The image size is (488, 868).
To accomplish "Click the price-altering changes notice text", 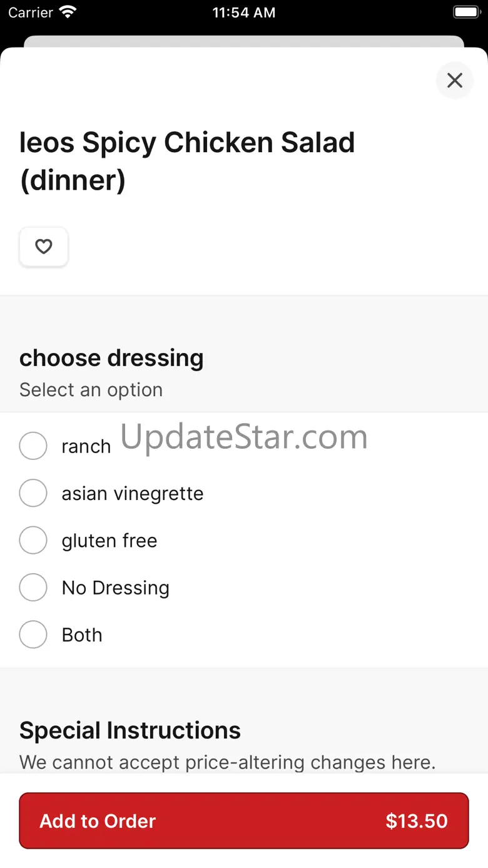I will 227,762.
